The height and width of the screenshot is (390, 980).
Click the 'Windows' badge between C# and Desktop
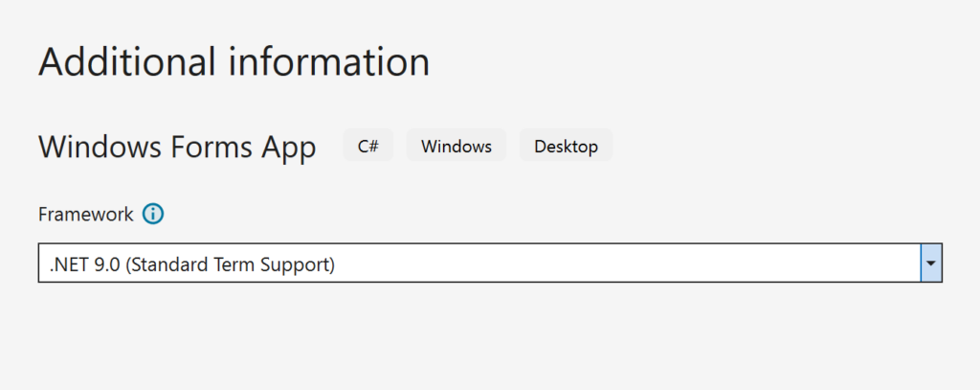[x=457, y=147]
